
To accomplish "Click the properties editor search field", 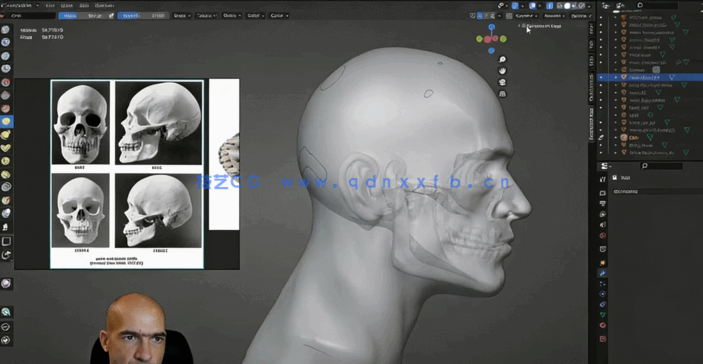I will pos(661,166).
